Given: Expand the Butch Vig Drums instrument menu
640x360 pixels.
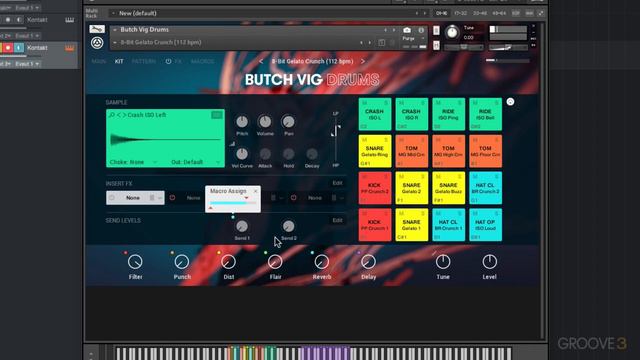Looking at the screenshot, I should coord(115,30).
